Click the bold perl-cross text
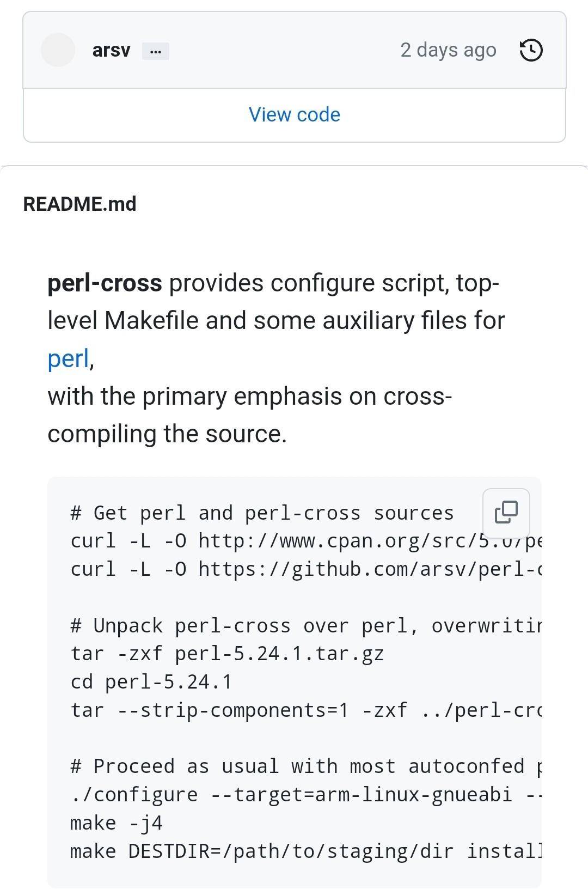This screenshot has height=895, width=588. [x=105, y=283]
